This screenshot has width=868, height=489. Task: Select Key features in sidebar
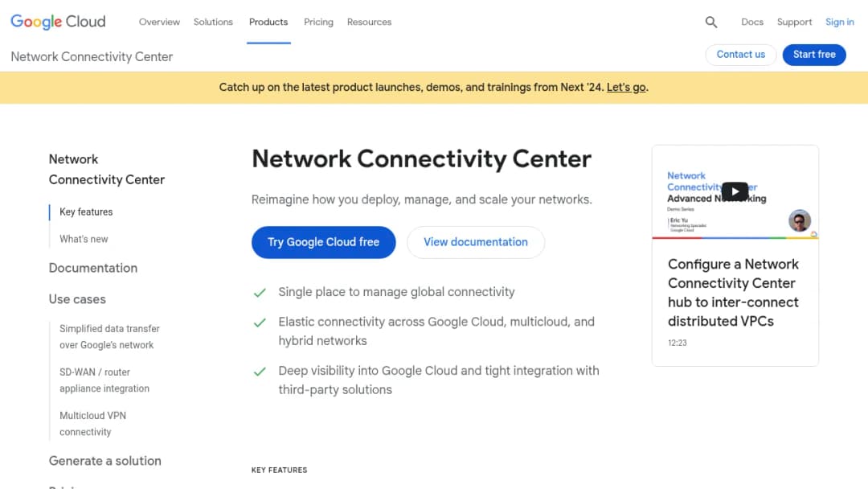[86, 212]
